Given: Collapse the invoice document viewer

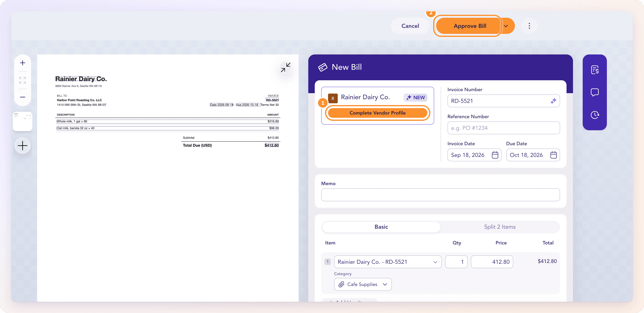Looking at the screenshot, I should coord(285,68).
